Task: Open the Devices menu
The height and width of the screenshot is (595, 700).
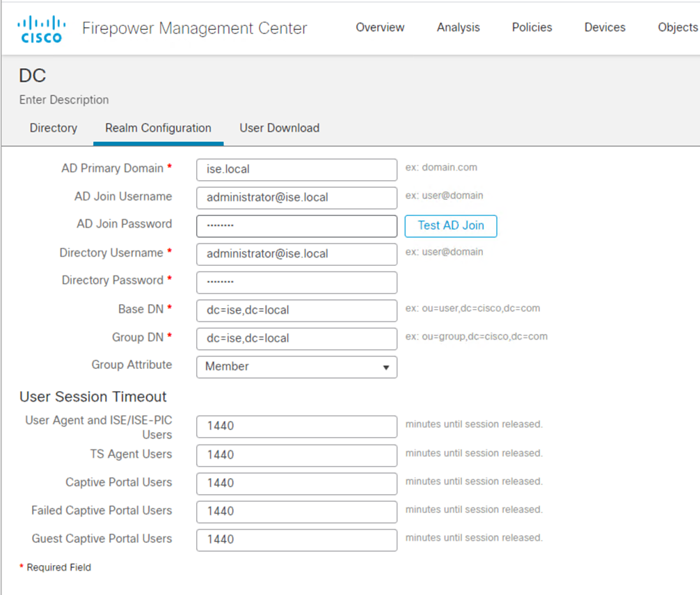Action: coord(605,28)
